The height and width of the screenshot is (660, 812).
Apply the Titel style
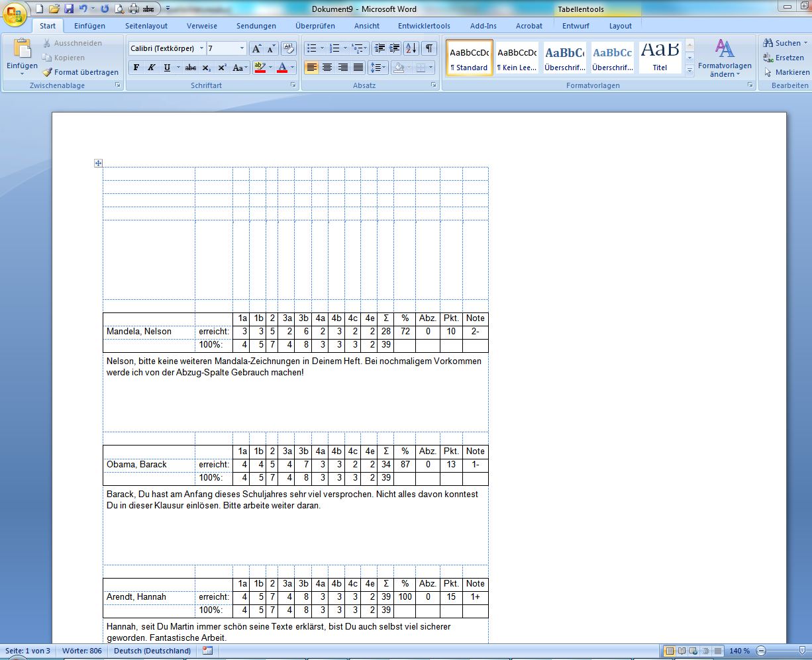[x=660, y=58]
